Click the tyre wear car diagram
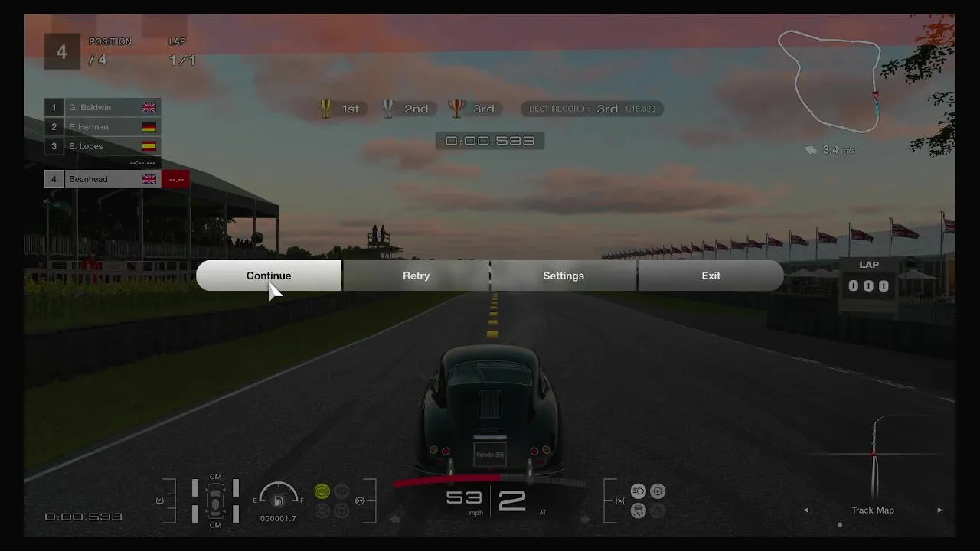 tap(215, 500)
